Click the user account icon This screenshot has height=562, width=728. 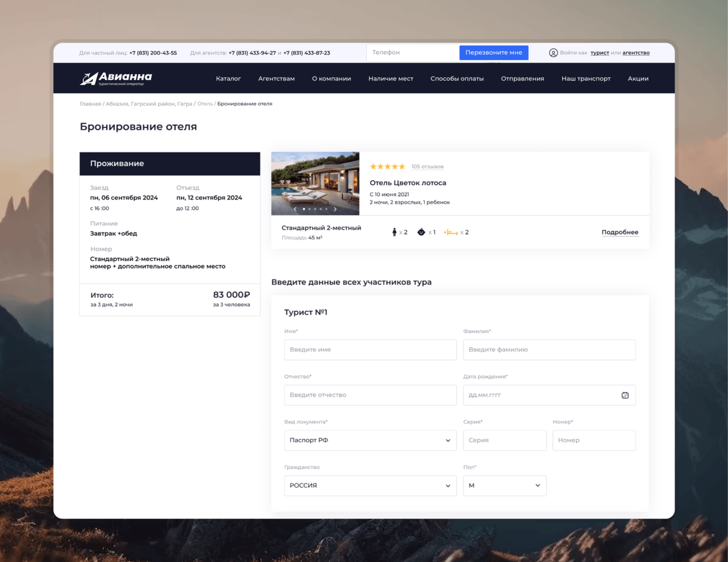coord(553,53)
